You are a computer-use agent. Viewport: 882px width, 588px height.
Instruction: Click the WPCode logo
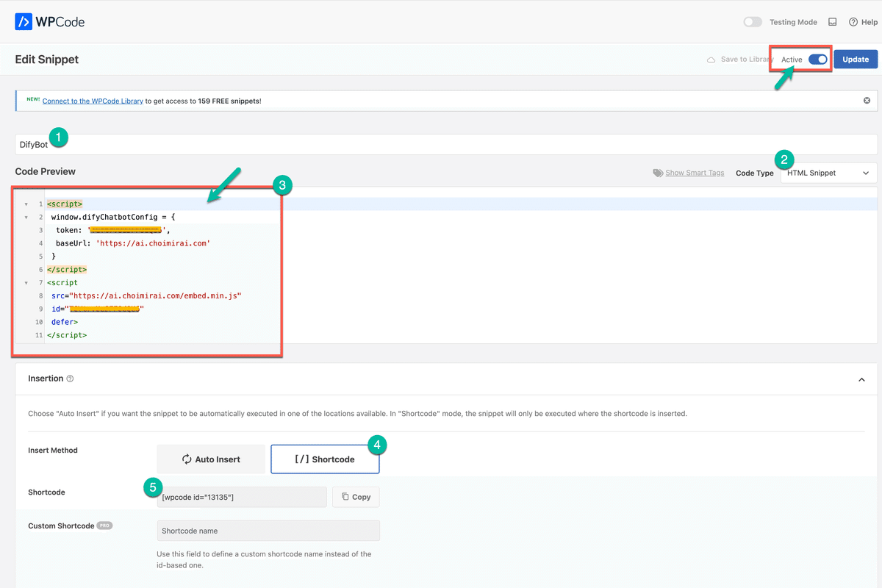click(x=50, y=22)
